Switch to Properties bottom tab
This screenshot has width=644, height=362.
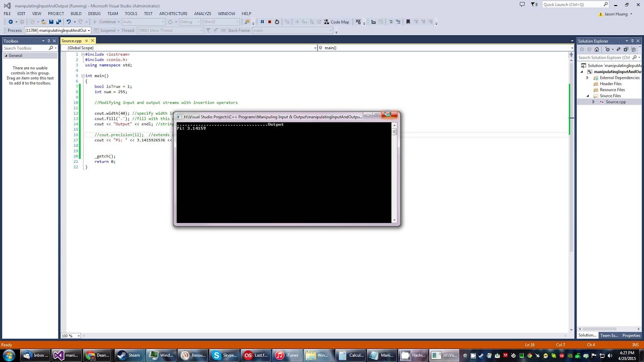pyautogui.click(x=631, y=335)
